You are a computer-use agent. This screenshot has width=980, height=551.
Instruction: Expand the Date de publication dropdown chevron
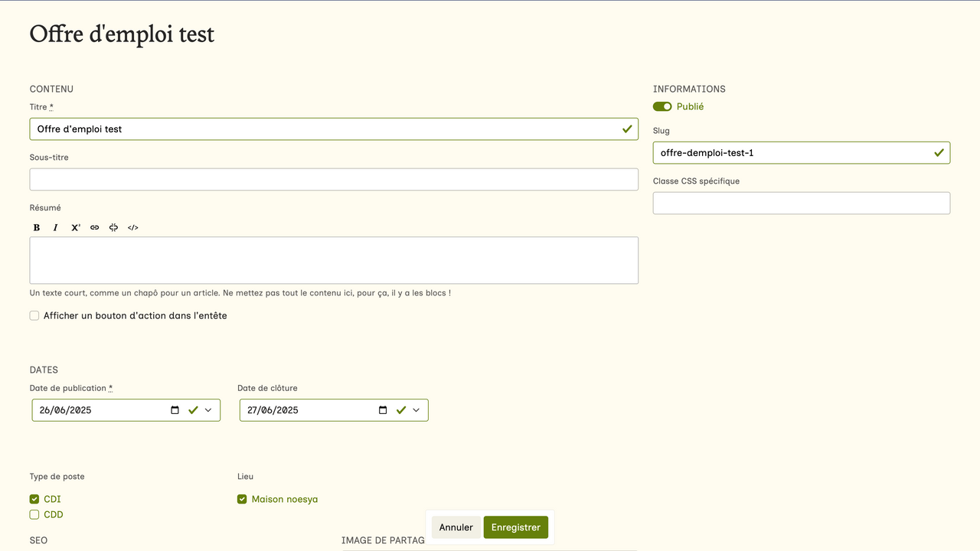[208, 410]
